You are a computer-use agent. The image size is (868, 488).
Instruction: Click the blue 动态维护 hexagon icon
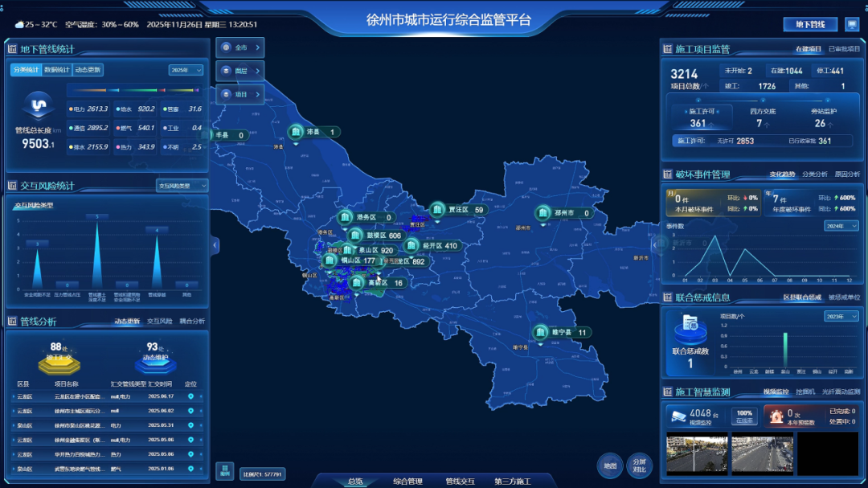[x=155, y=364]
